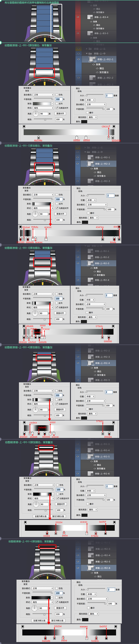Screen dimensions: 139x644
Task: Collapse group 表链-上-中 in 中2-1 step layers
Action: (x=87, y=54)
